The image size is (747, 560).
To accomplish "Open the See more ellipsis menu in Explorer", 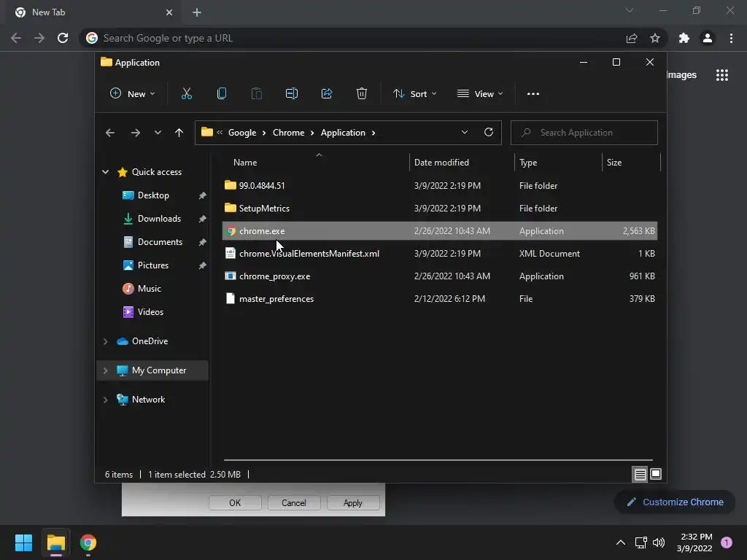I will [x=533, y=94].
